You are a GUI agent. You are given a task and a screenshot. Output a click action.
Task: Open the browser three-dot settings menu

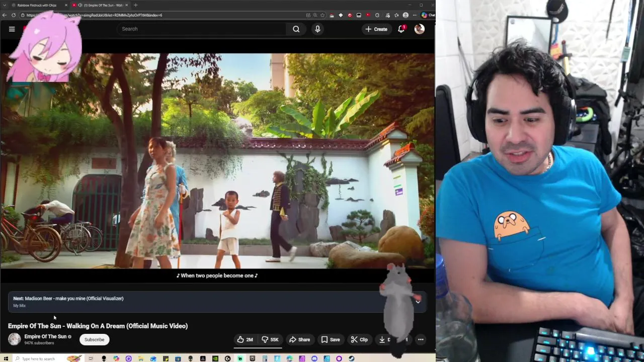tap(415, 15)
